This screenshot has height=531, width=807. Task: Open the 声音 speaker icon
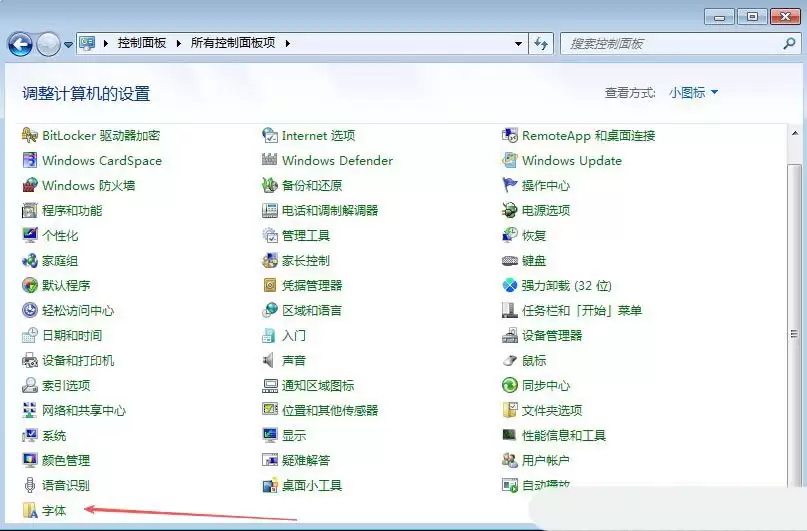coord(270,360)
